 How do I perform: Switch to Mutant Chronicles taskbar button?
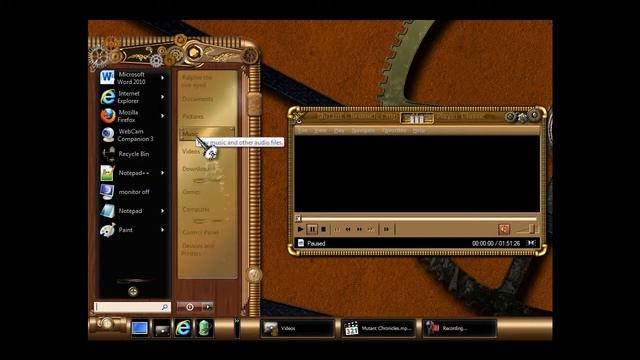point(378,328)
